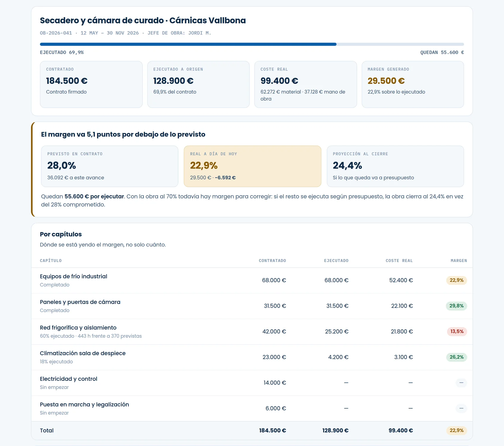Click the Por capítulos section heading

click(61, 234)
